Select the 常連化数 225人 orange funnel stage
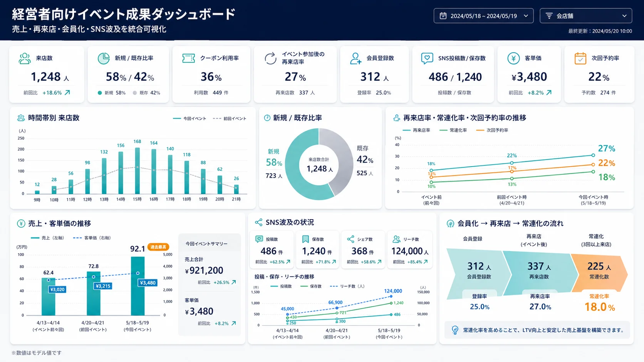Viewport: 644px width, 362px height. coord(599,271)
